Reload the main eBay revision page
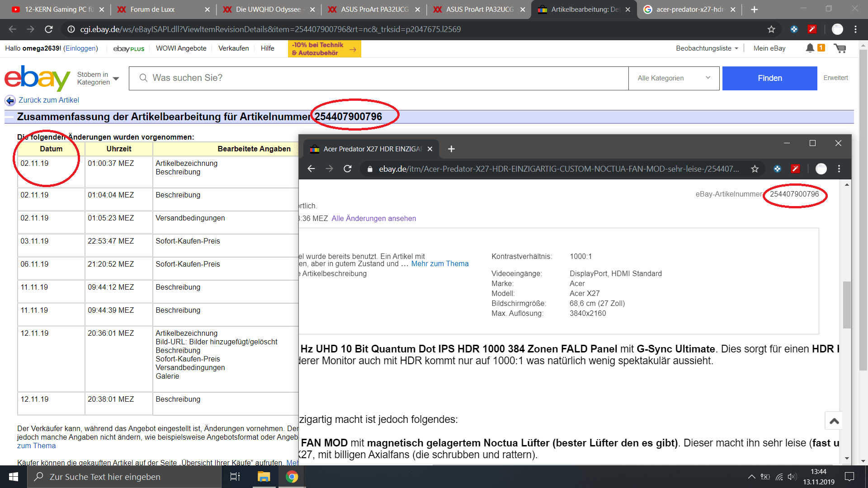 49,29
